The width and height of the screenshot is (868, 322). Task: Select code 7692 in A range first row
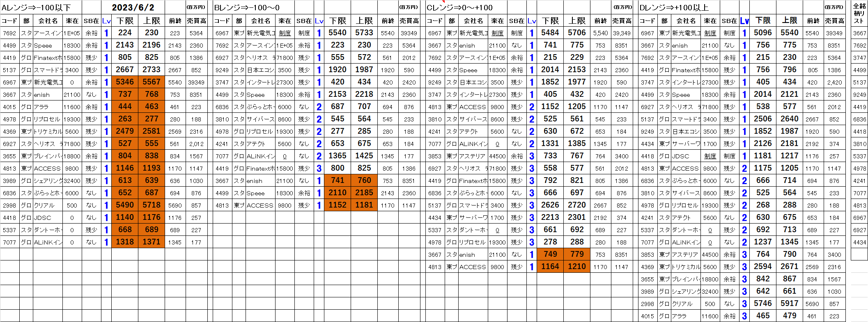[9, 33]
